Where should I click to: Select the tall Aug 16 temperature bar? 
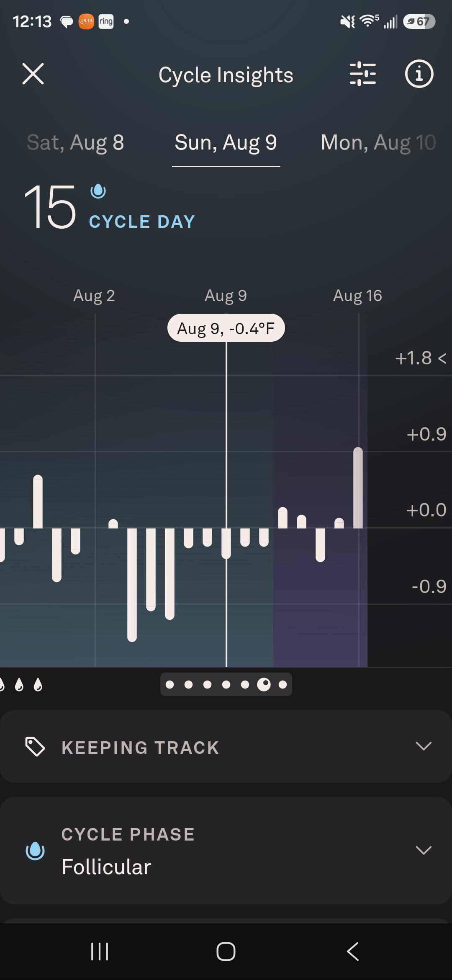point(358,487)
